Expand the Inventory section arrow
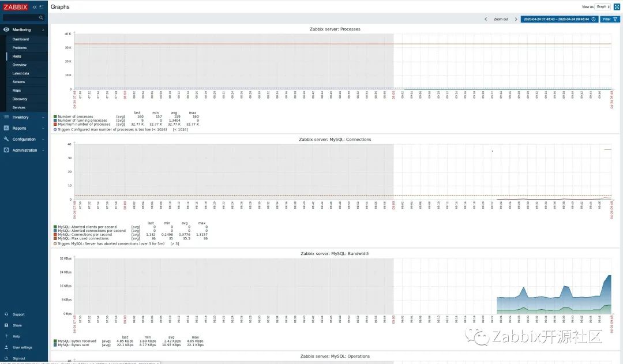The image size is (623, 364). (x=43, y=118)
